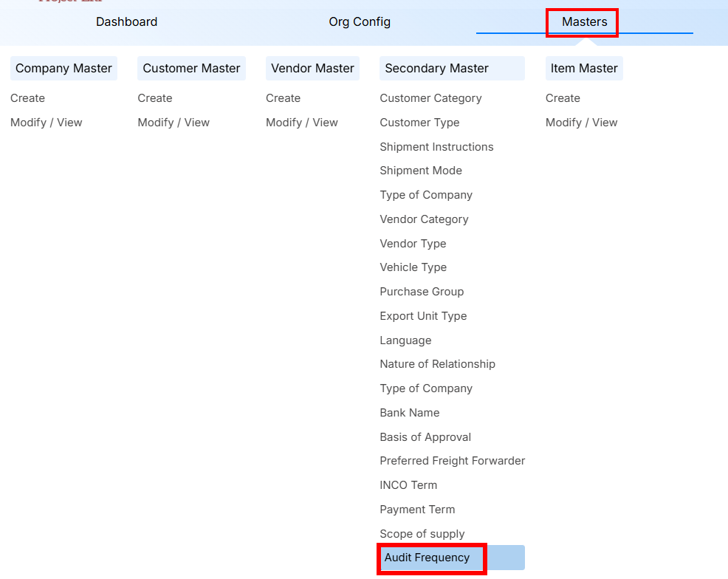Image resolution: width=728 pixels, height=579 pixels.
Task: Open Modify / View under Customer Master
Action: pyautogui.click(x=174, y=122)
